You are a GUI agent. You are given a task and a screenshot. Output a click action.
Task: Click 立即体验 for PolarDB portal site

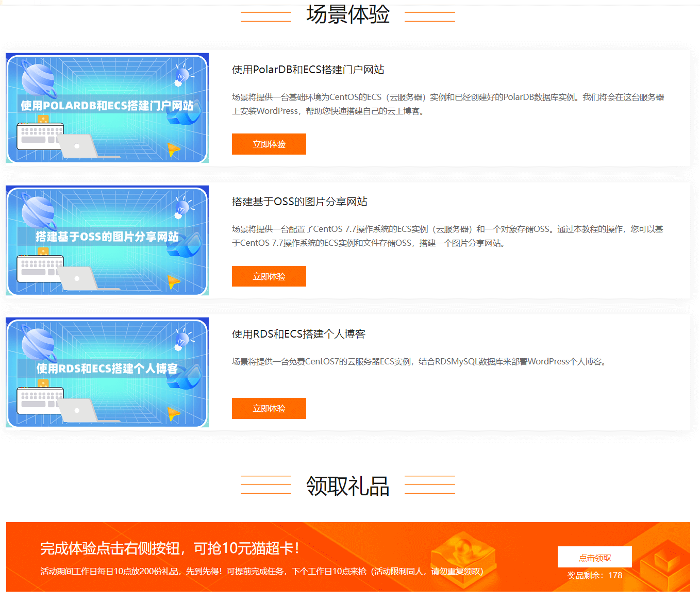click(x=269, y=144)
